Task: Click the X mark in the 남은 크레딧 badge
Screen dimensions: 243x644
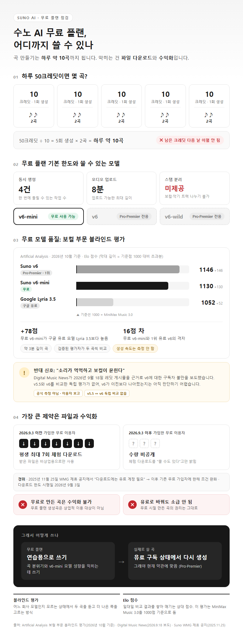Action: point(161,140)
